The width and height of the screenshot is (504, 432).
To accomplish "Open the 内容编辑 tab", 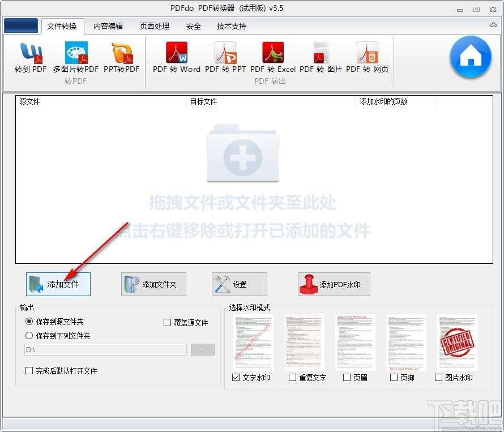I will click(108, 26).
